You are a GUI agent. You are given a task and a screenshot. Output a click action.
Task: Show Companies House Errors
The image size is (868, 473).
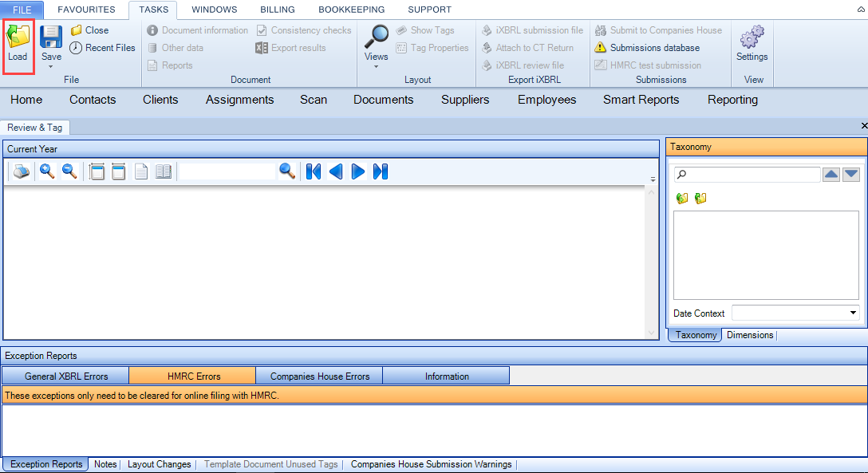(x=320, y=376)
